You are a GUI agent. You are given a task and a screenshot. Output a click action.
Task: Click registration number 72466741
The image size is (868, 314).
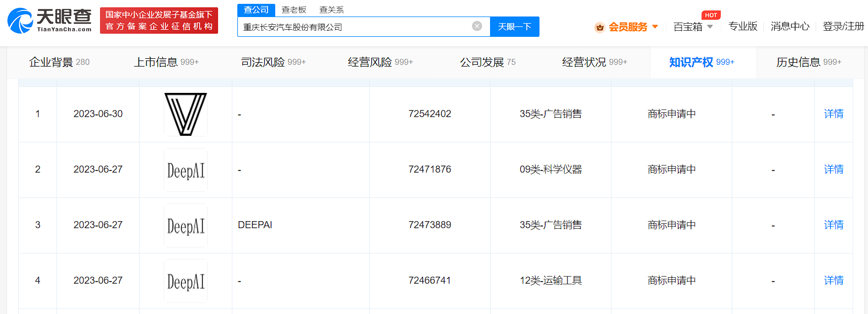[x=430, y=280]
